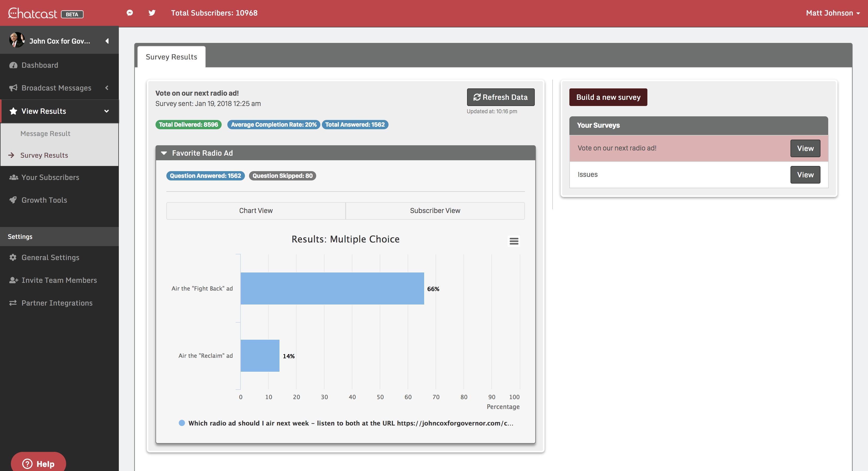Click the Dashboard gauge icon

[13, 65]
